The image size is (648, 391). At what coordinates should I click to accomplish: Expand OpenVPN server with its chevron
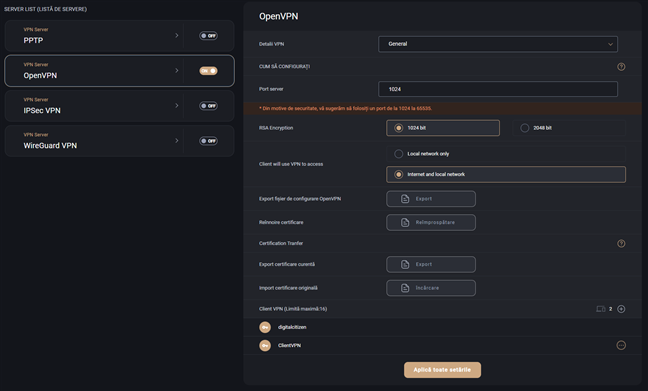176,71
